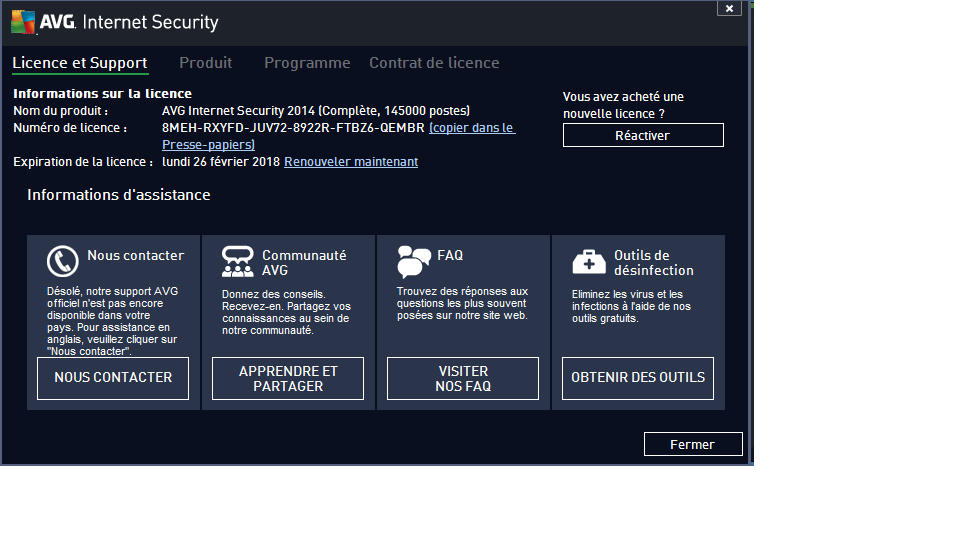Click the Communauté AVG people icon
Viewport: 960px width, 540px height.
[238, 261]
